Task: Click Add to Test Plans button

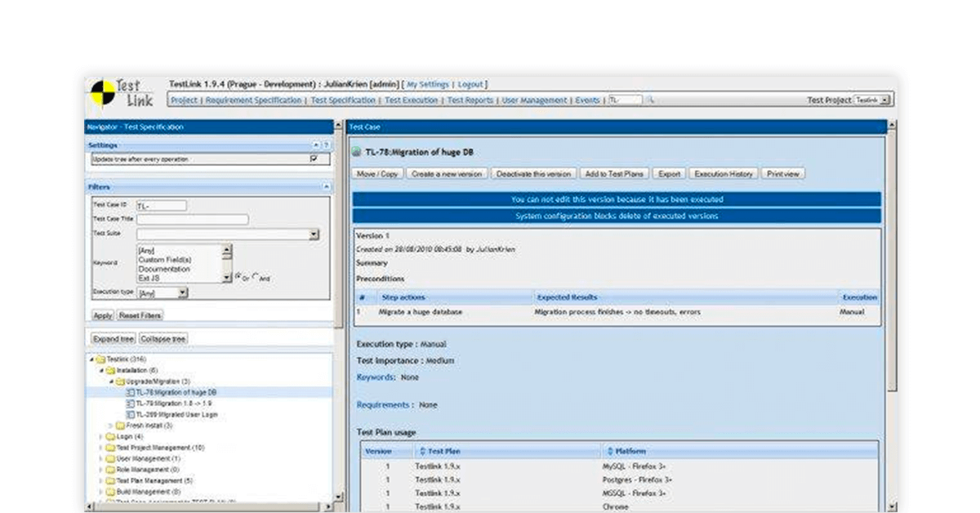Action: pos(615,174)
